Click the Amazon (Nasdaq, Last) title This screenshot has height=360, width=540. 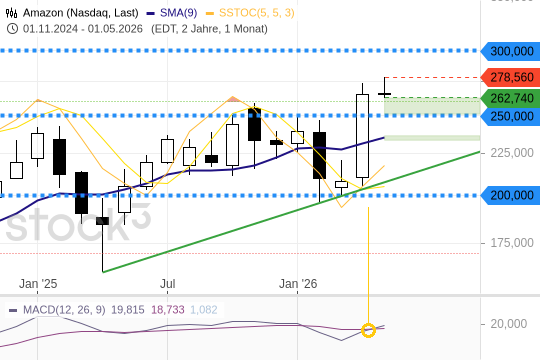[81, 13]
